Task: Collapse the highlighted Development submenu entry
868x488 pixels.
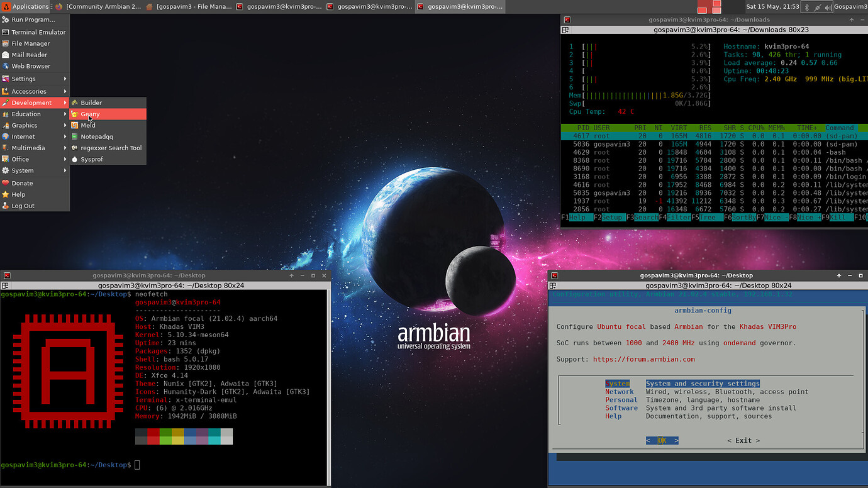Action: point(35,103)
